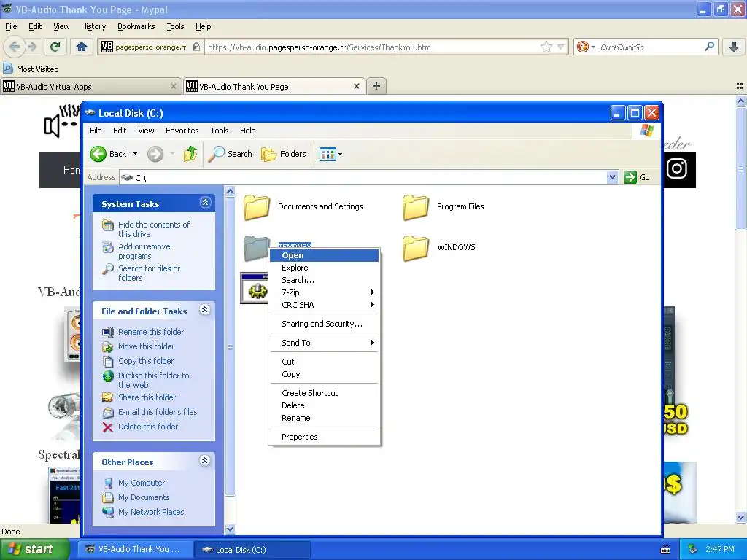Open the Back button history dropdown arrow
Screen dimensions: 747x560
click(135, 154)
